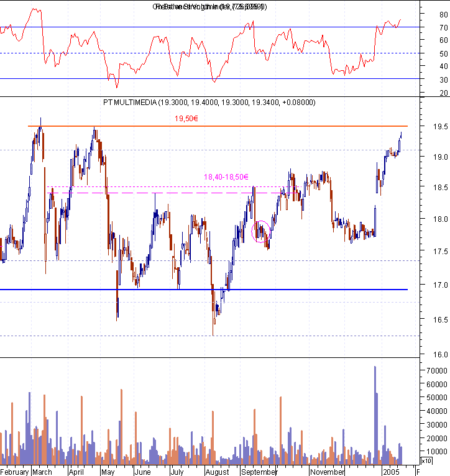
Task: Click the April label on the date axis
Action: pyautogui.click(x=76, y=472)
